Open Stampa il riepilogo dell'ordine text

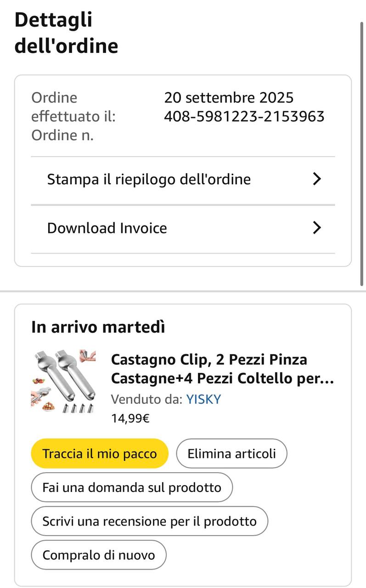[x=149, y=179]
